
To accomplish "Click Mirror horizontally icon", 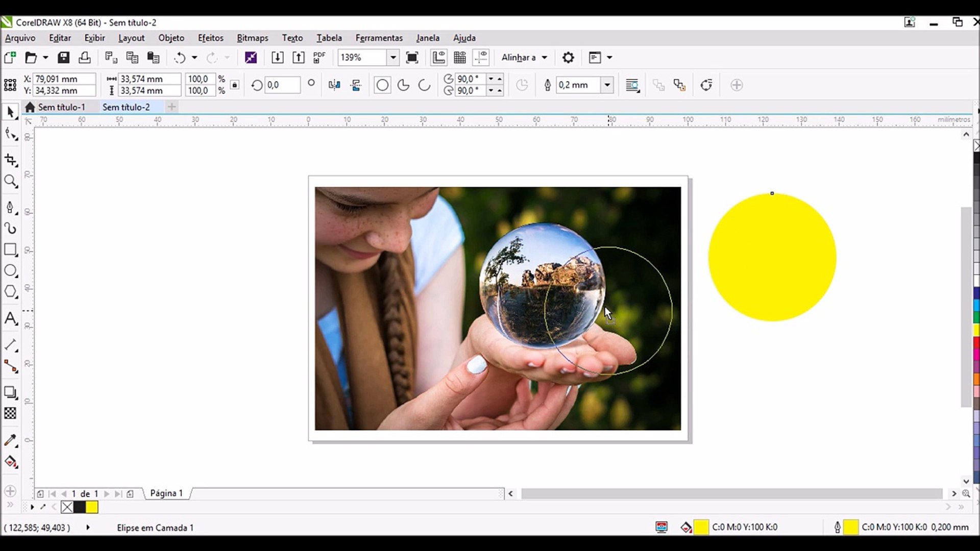I will 334,85.
